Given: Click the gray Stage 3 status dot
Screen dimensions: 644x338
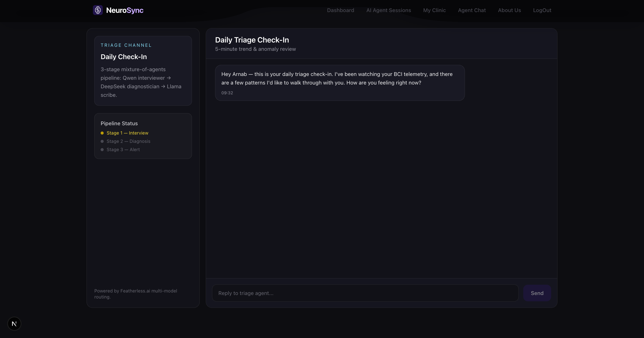Looking at the screenshot, I should click(x=102, y=150).
